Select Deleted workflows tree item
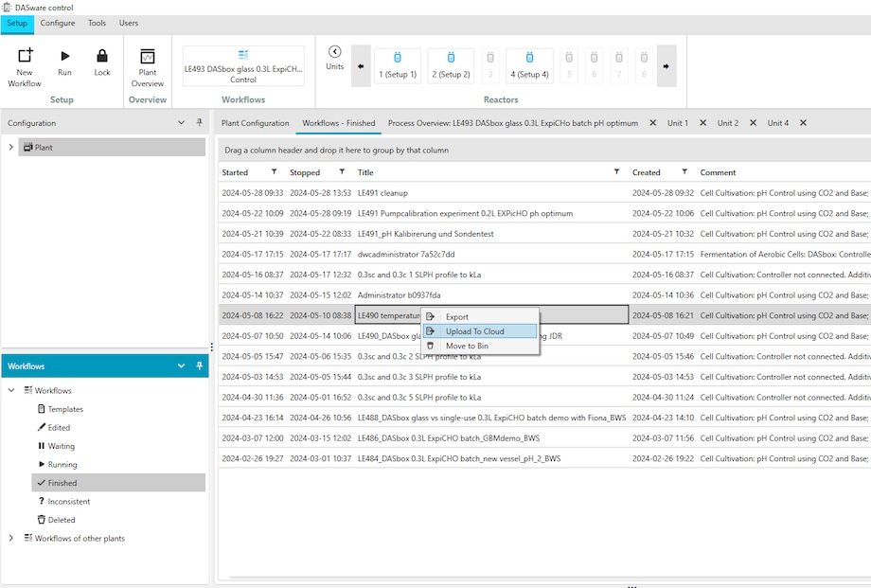The width and height of the screenshot is (871, 588). (x=56, y=520)
